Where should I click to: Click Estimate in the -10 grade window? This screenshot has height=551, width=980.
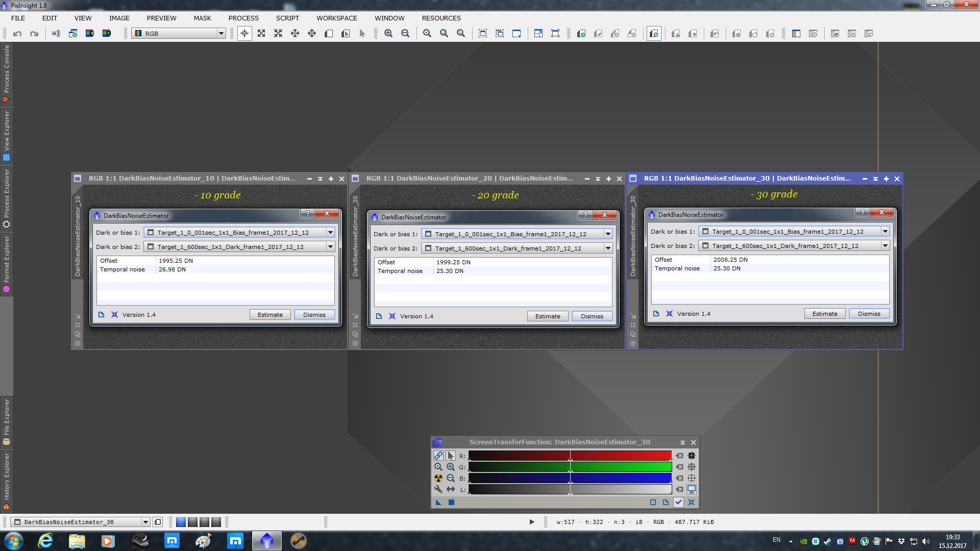point(270,315)
